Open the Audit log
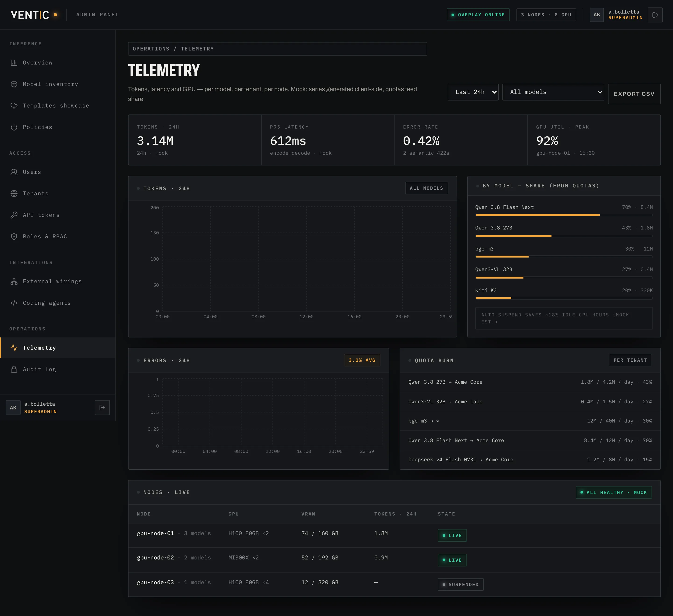 (x=58, y=369)
